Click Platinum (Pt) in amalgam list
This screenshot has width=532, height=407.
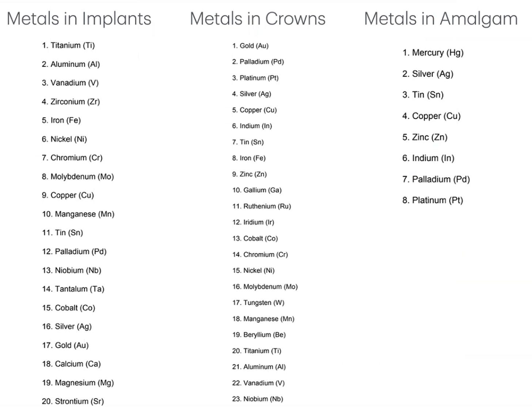click(433, 200)
